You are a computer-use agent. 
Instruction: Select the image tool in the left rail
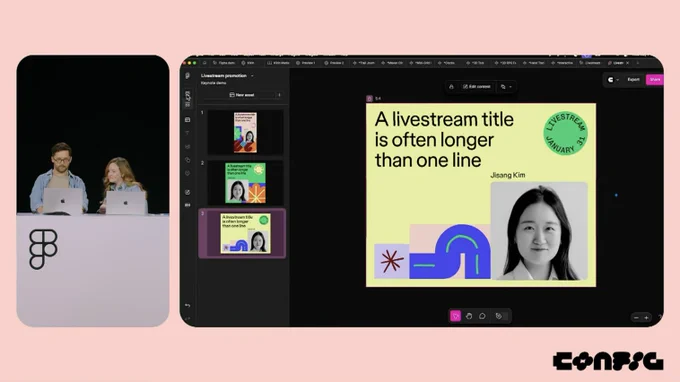pyautogui.click(x=187, y=147)
